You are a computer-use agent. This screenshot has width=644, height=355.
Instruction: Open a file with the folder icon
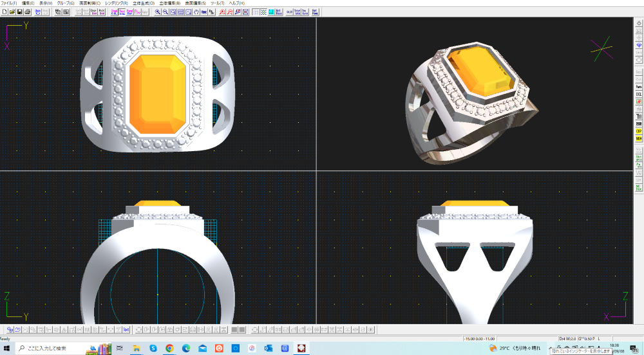[x=12, y=12]
